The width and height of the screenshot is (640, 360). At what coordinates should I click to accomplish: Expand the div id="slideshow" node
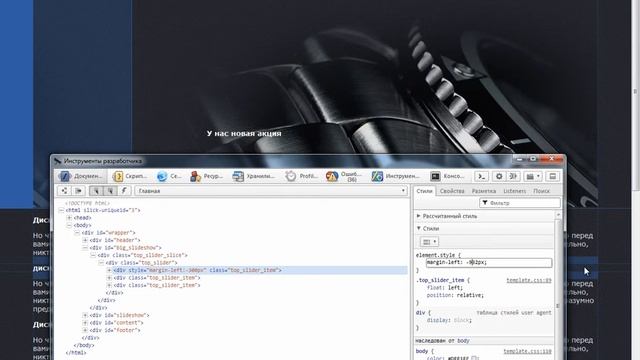(85, 316)
